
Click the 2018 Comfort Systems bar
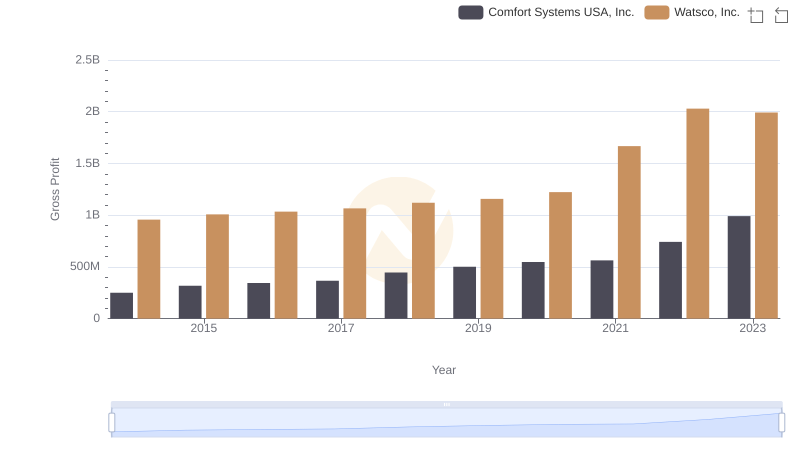pyautogui.click(x=396, y=295)
